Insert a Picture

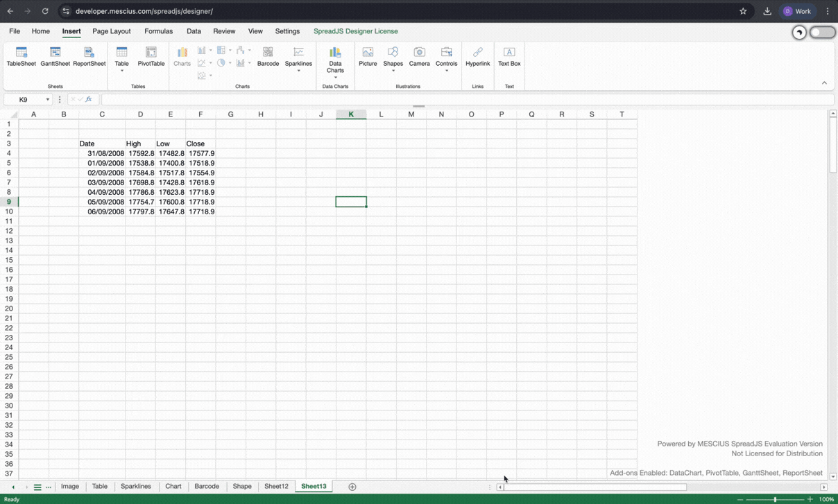click(368, 56)
